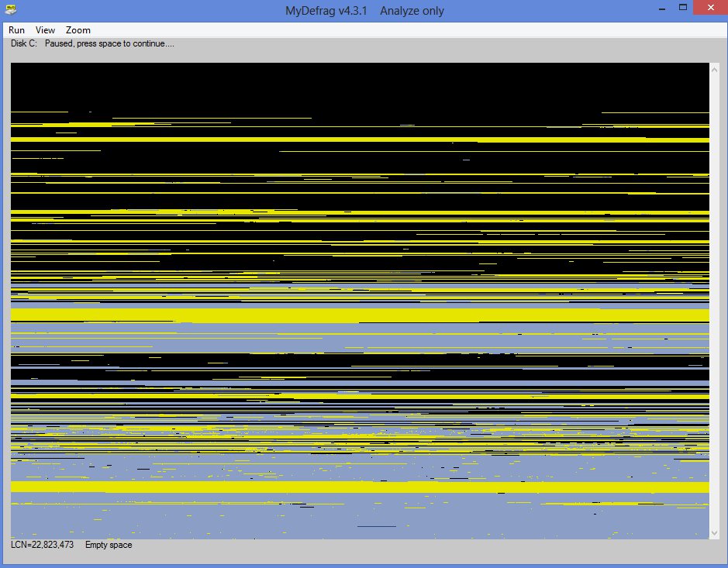
Task: Click the 'Empty space' status label
Action: (109, 545)
